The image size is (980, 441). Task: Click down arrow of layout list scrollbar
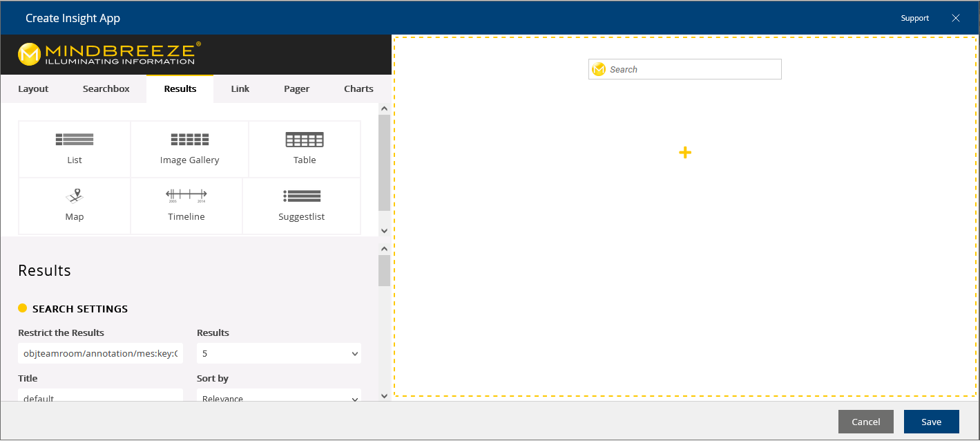(x=385, y=231)
